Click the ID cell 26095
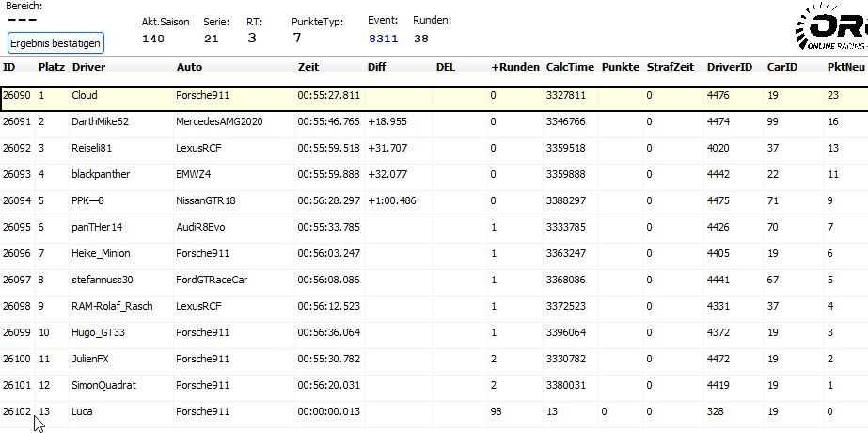This screenshot has height=433, width=868. point(17,227)
